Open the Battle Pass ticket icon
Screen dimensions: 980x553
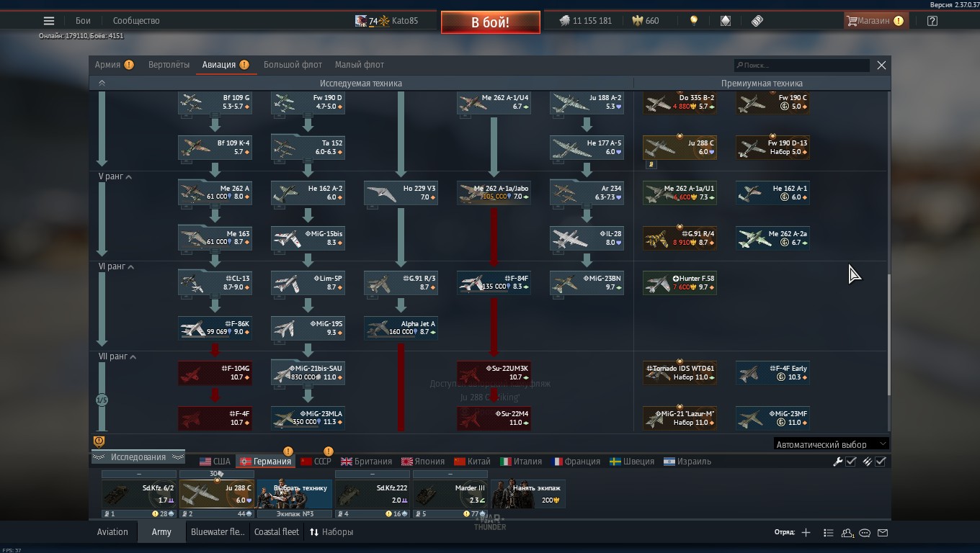pyautogui.click(x=757, y=21)
